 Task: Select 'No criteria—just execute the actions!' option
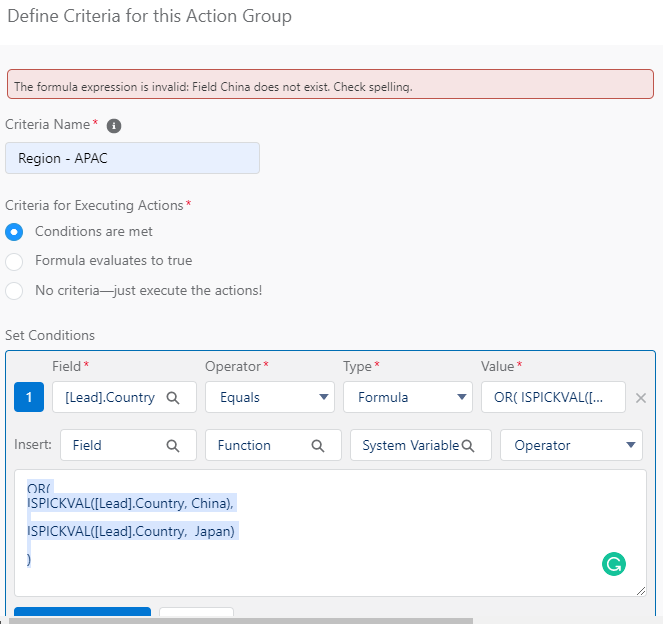(x=14, y=291)
